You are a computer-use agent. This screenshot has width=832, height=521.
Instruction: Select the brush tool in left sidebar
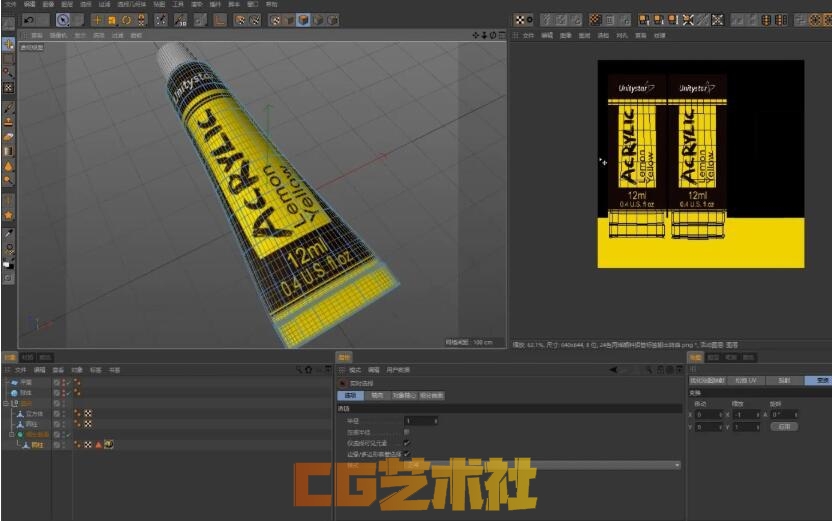[8, 108]
